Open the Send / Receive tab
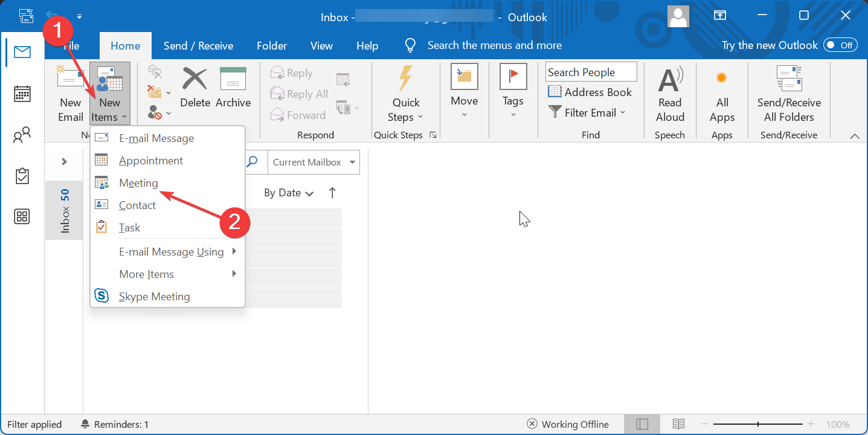This screenshot has height=435, width=868. coord(198,46)
